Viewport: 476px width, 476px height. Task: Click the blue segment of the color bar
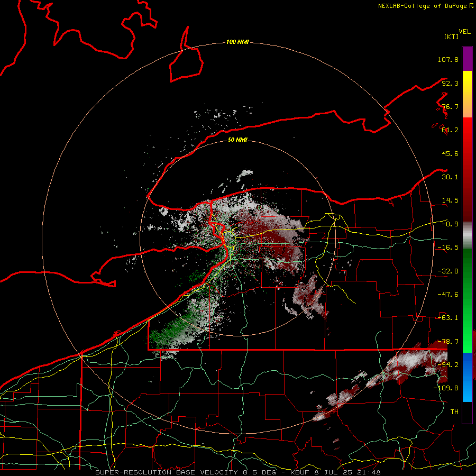pyautogui.click(x=467, y=377)
